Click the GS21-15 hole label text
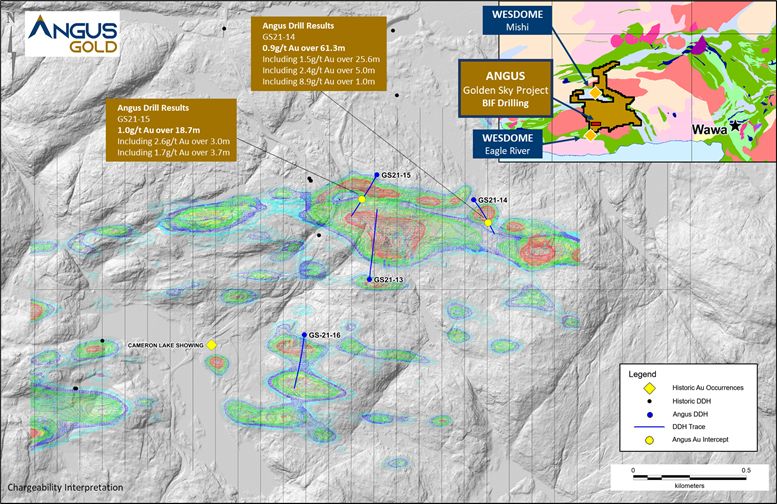This screenshot has height=504, width=777. 396,175
